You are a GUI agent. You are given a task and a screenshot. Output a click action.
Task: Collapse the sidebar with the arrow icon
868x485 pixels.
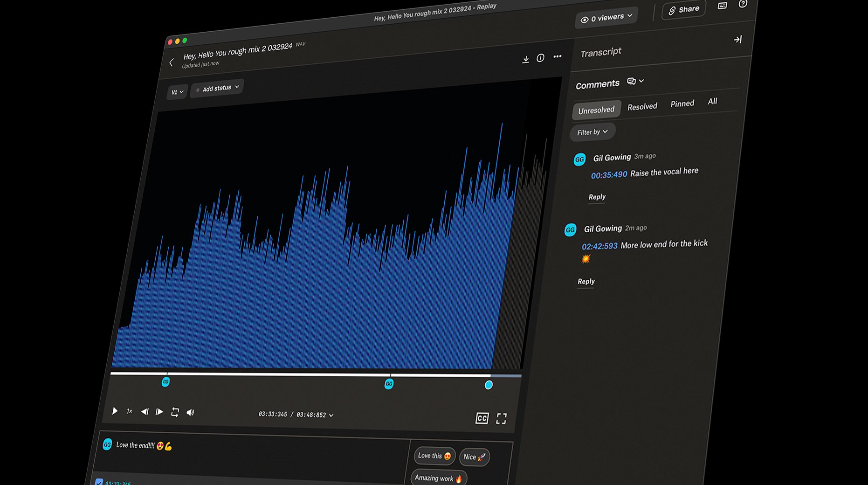pyautogui.click(x=737, y=40)
